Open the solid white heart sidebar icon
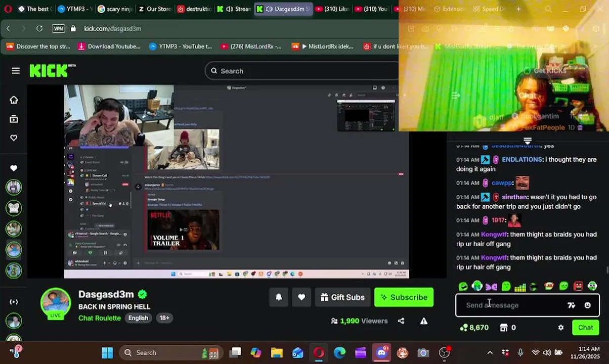The image size is (609, 364). 14,167
